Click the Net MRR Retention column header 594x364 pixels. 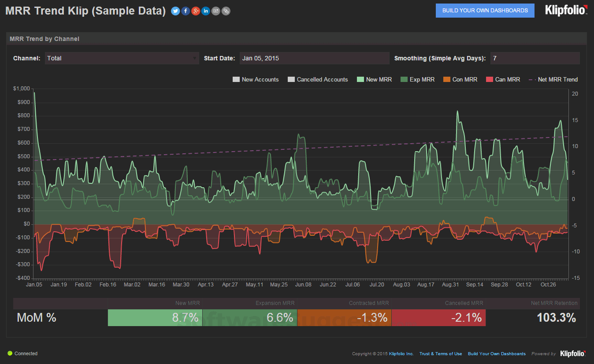click(x=554, y=303)
